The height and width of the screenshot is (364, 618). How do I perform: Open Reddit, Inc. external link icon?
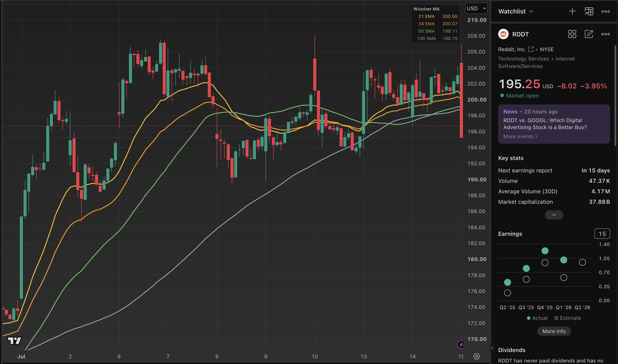(x=531, y=49)
